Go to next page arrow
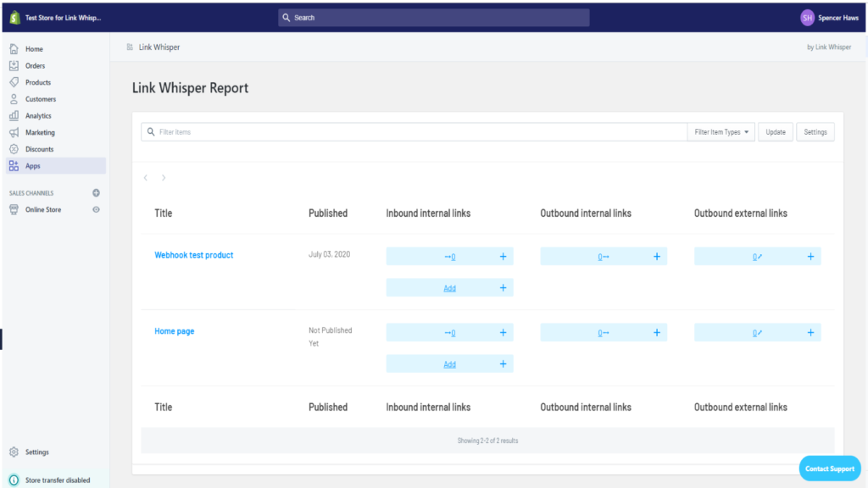The image size is (868, 488). (x=164, y=178)
